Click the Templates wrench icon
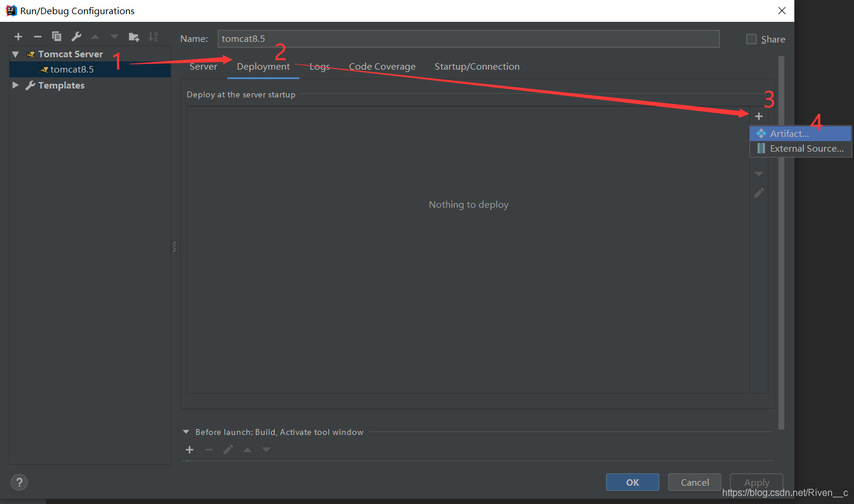The image size is (854, 504). point(31,86)
